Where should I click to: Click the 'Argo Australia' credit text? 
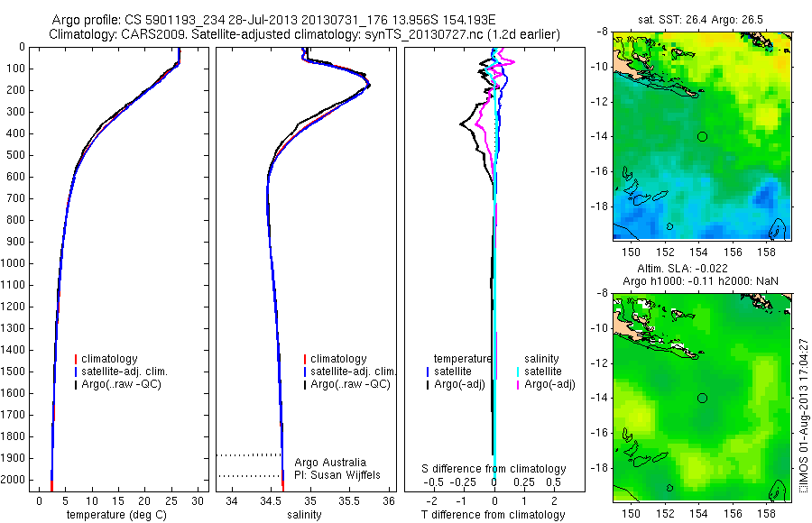click(x=330, y=463)
